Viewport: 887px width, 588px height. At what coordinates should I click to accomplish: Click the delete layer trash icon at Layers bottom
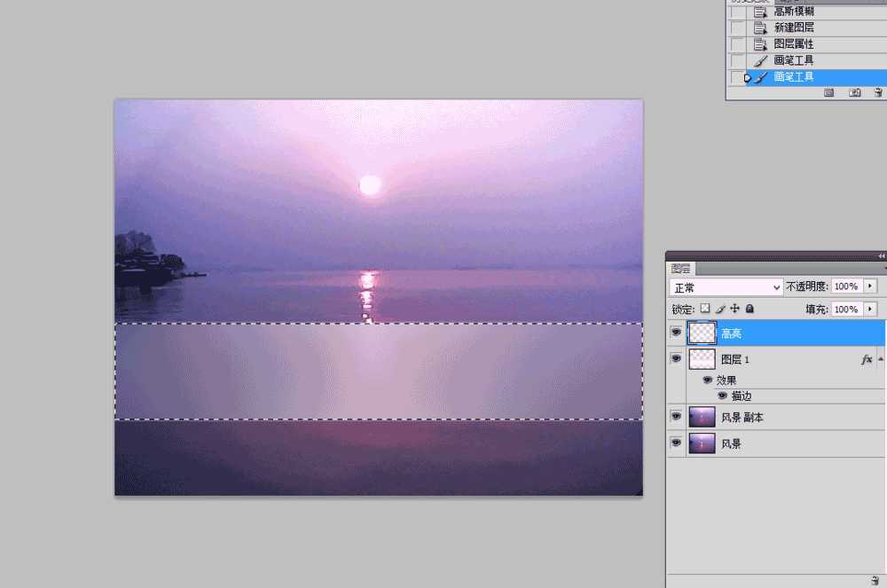(875, 580)
